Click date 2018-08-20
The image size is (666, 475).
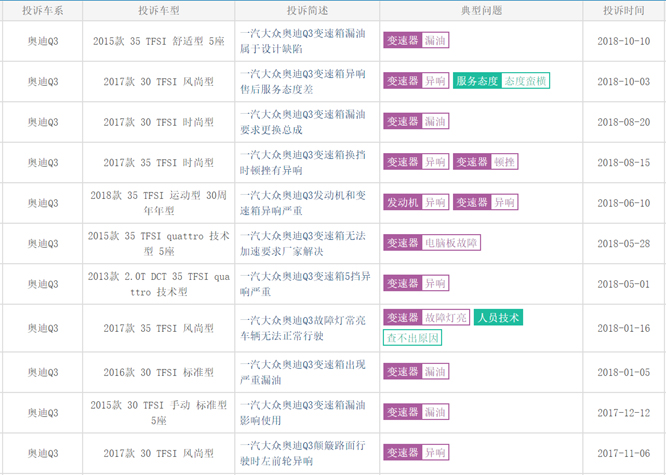[x=624, y=122]
